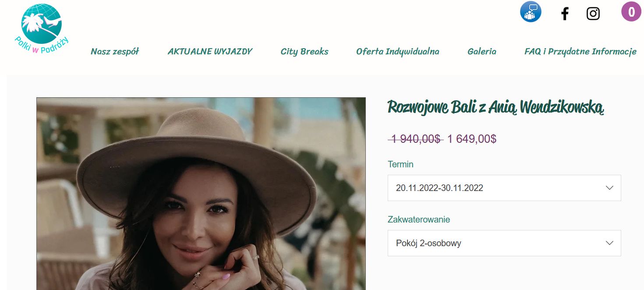
Task: Choose the Pokój 2-osobowy accommodation field
Action: point(504,243)
